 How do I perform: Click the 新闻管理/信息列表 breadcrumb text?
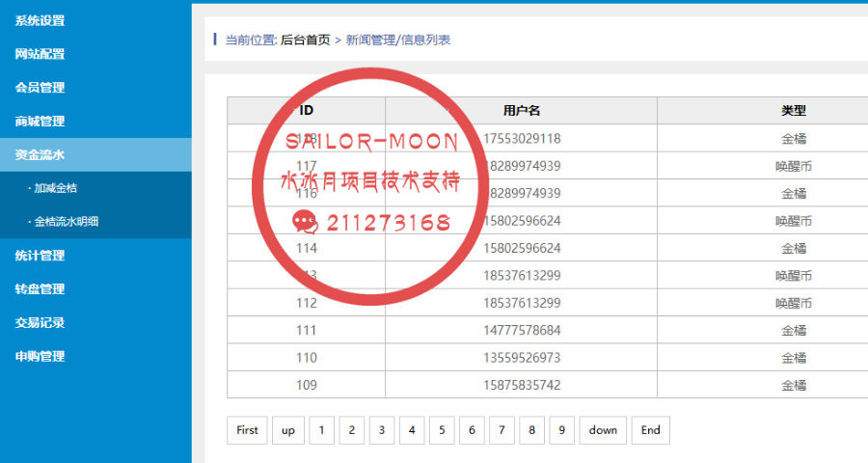(398, 40)
